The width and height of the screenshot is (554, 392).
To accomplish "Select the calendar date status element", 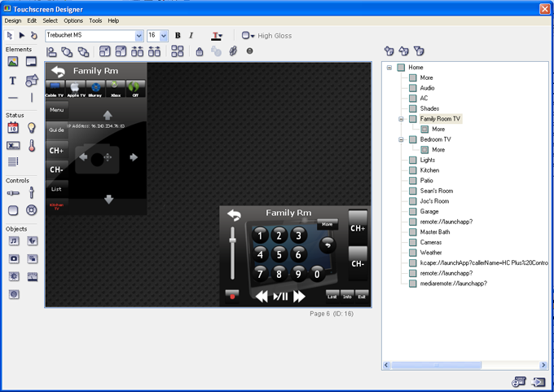I will pyautogui.click(x=13, y=128).
